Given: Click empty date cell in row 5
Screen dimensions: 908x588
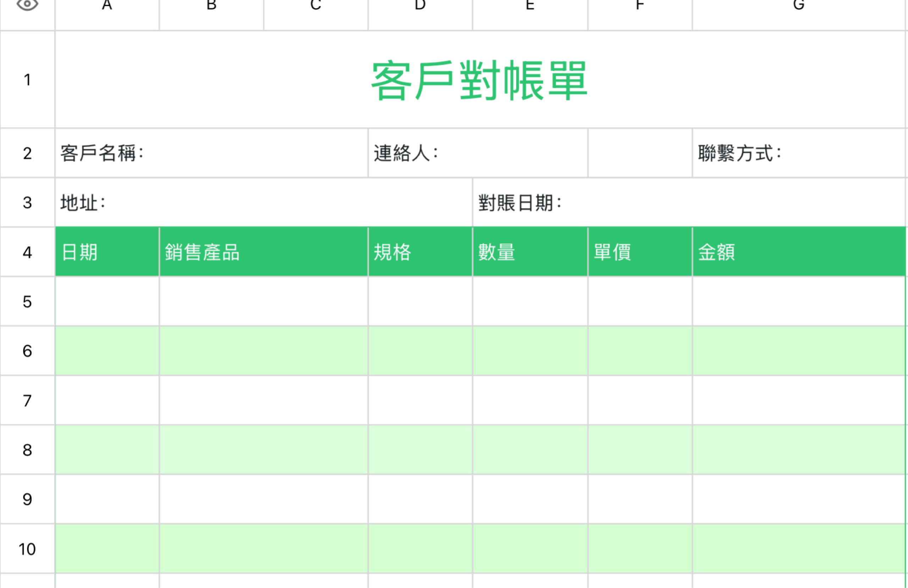Looking at the screenshot, I should point(107,301).
